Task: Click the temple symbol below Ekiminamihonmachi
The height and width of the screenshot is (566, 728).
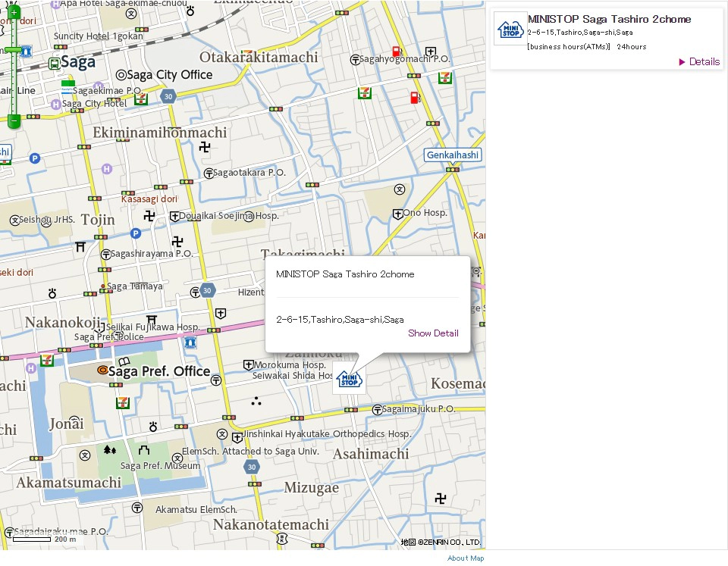Action: 204,148
